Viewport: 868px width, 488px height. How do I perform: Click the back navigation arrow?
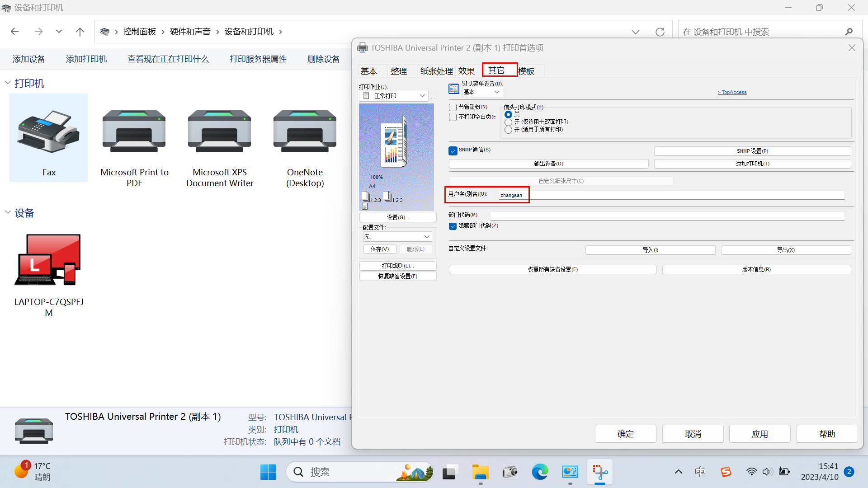(x=14, y=31)
